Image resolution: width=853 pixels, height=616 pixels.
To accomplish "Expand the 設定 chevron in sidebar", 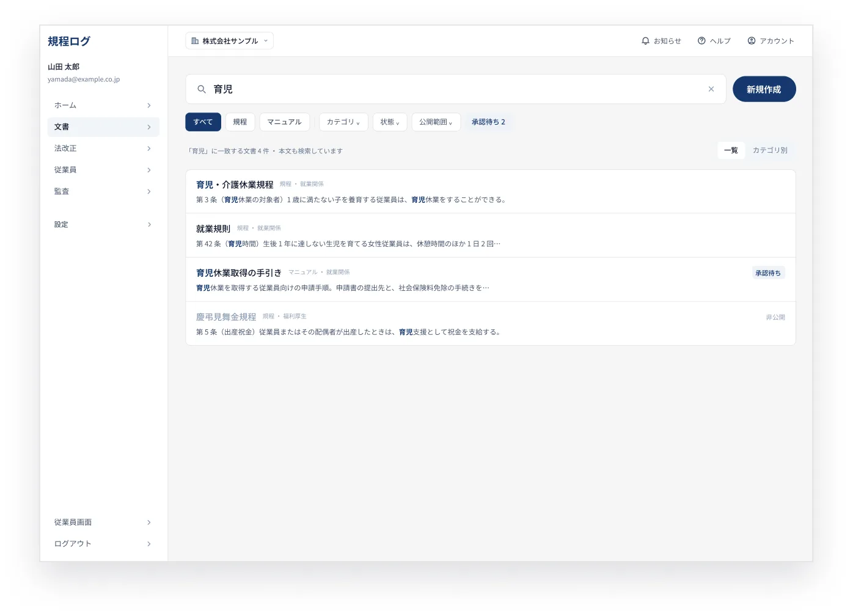I will [149, 225].
